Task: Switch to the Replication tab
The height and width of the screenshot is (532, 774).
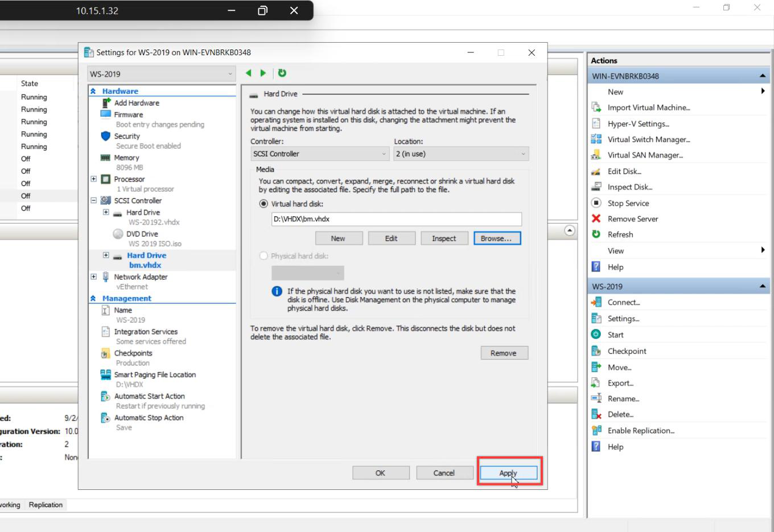Action: tap(46, 505)
